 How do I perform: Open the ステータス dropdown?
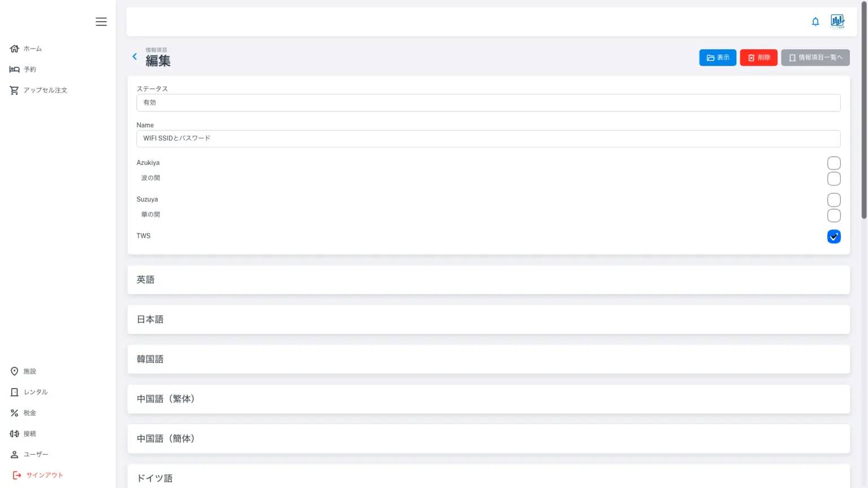(488, 103)
